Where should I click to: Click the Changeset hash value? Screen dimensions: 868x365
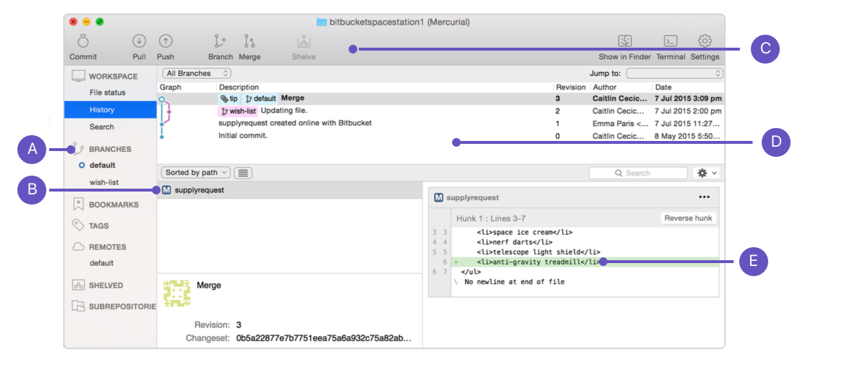(324, 338)
